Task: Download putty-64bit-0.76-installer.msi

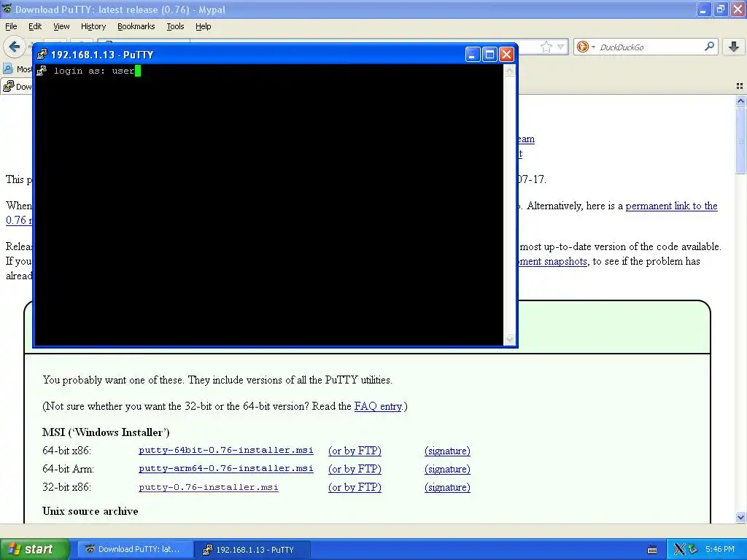Action: 226,450
